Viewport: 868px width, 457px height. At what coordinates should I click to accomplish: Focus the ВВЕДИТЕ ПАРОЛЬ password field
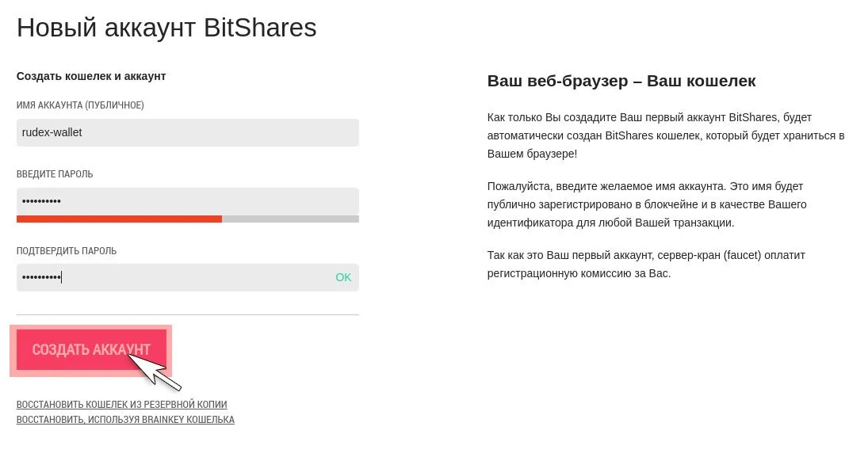pyautogui.click(x=187, y=201)
